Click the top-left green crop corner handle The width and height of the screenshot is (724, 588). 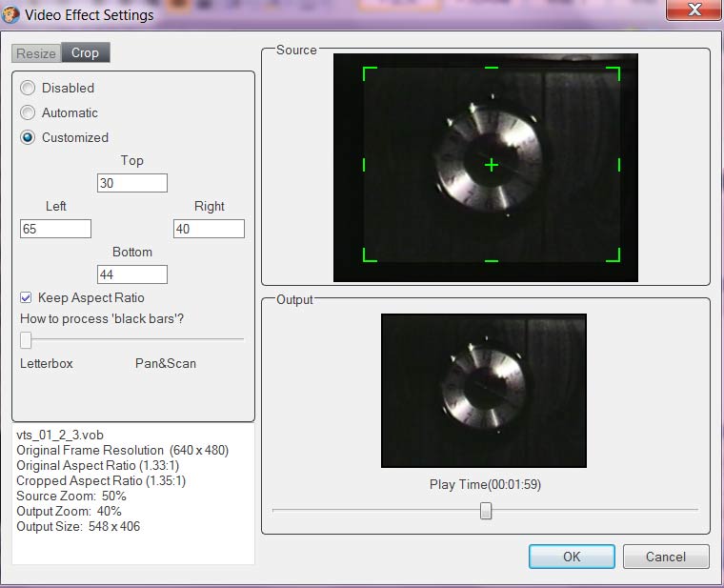pos(370,74)
